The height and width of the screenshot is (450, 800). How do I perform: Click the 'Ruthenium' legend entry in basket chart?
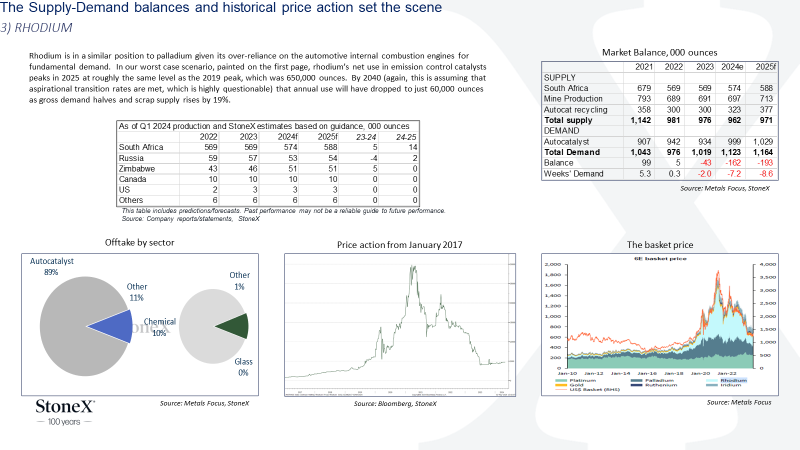pyautogui.click(x=654, y=385)
